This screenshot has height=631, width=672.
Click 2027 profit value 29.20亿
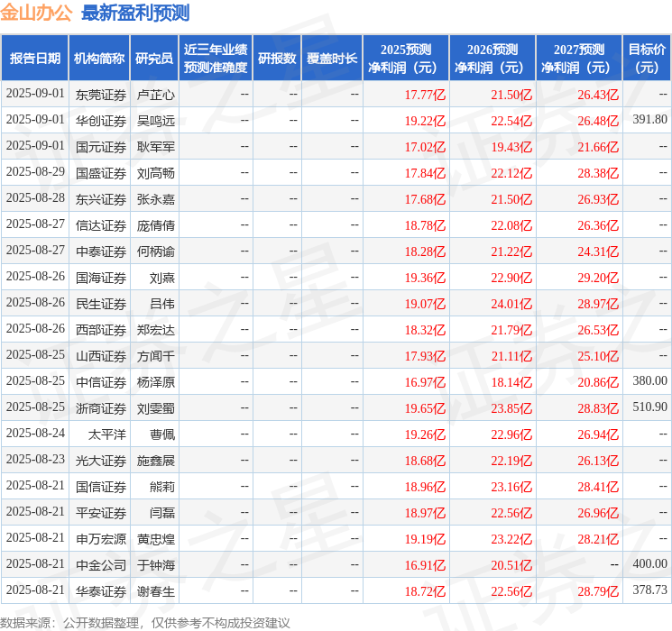tap(598, 278)
